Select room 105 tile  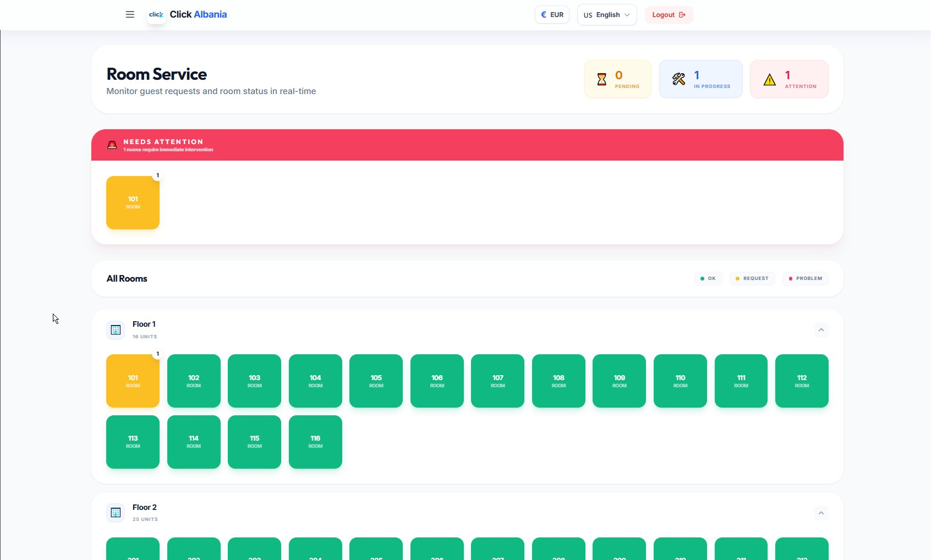376,381
